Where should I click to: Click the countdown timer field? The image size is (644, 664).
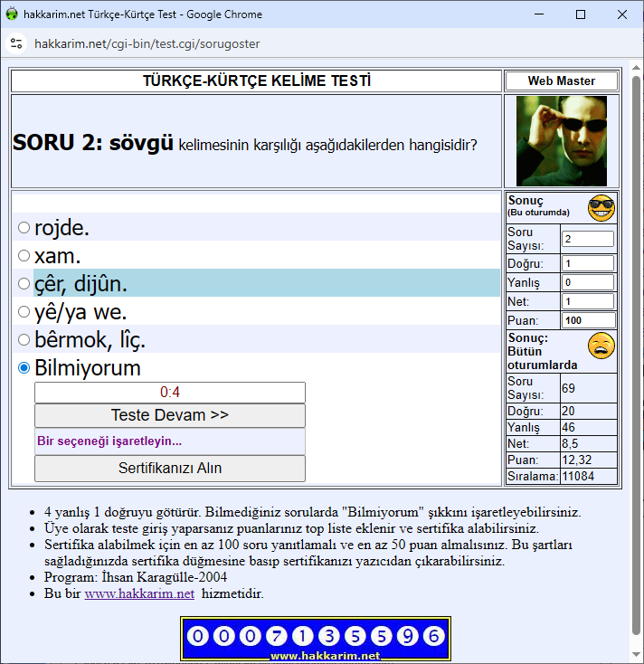[170, 393]
